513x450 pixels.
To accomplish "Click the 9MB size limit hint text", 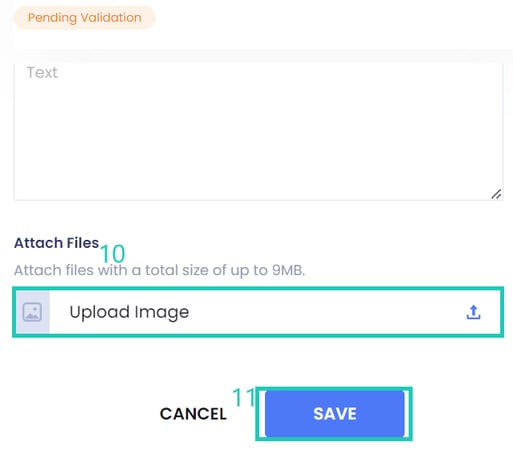I will [x=288, y=270].
